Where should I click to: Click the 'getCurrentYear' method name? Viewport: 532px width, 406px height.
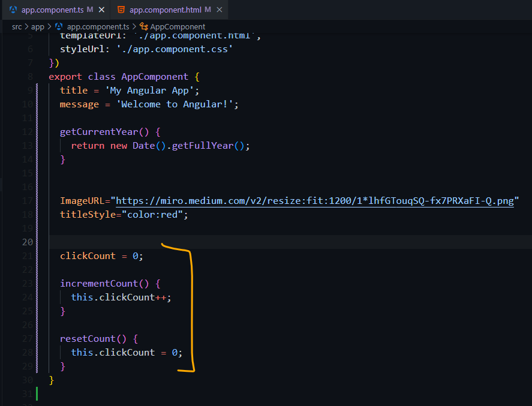99,132
